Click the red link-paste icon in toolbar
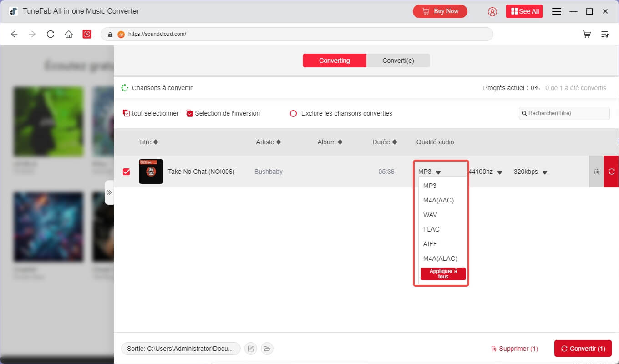 tap(87, 34)
